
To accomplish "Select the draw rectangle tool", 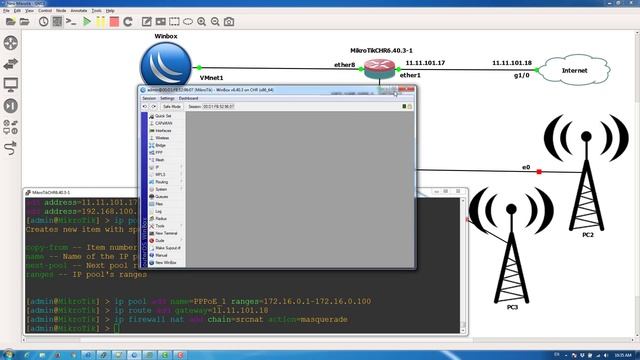I will 174,22.
